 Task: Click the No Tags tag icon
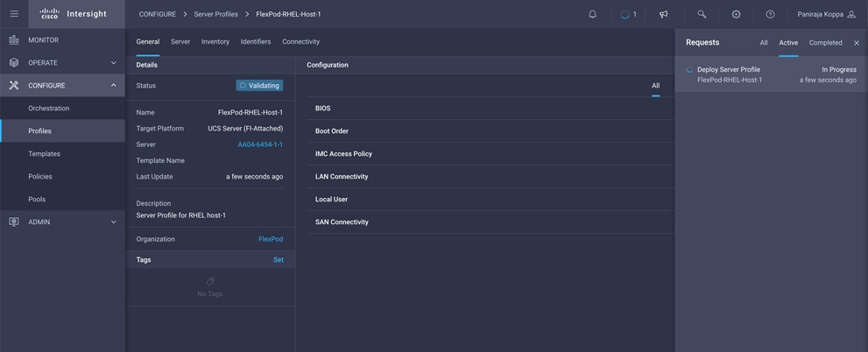(x=210, y=281)
